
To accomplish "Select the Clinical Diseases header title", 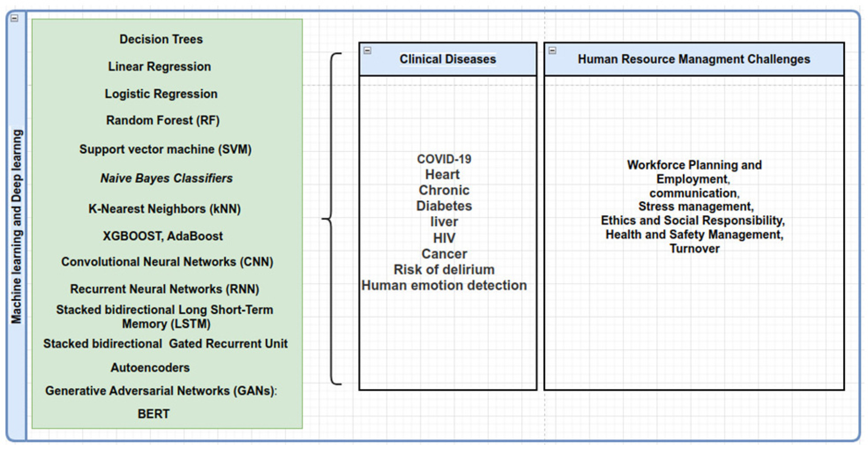I will pos(447,59).
